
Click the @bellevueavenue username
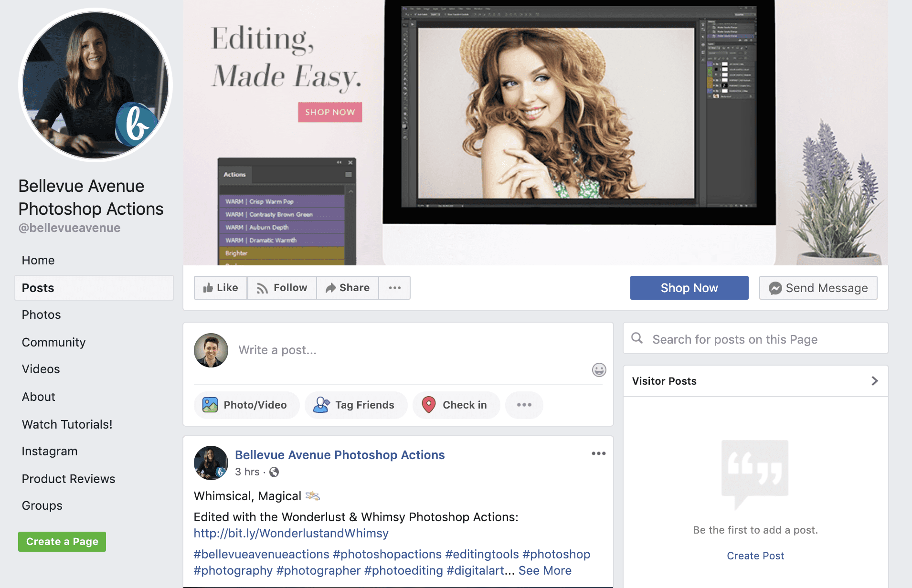coord(69,228)
